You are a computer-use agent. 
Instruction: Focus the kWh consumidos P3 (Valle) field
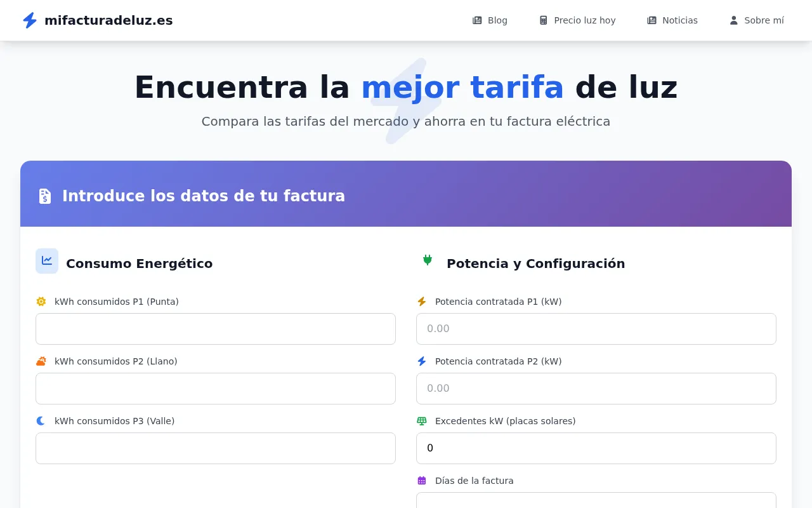pos(216,448)
